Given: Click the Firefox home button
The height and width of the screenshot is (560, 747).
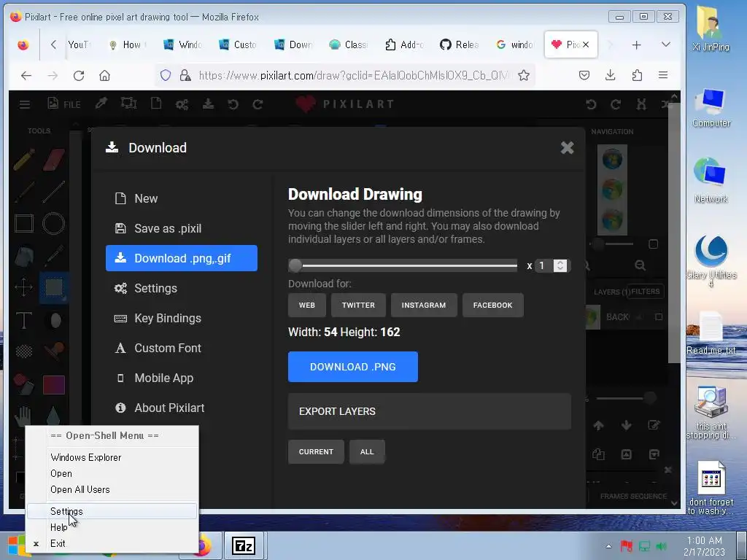Looking at the screenshot, I should pyautogui.click(x=105, y=75).
